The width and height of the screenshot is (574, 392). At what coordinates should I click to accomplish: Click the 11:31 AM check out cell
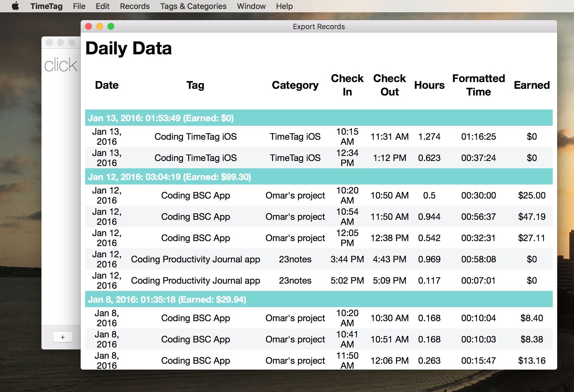(389, 137)
